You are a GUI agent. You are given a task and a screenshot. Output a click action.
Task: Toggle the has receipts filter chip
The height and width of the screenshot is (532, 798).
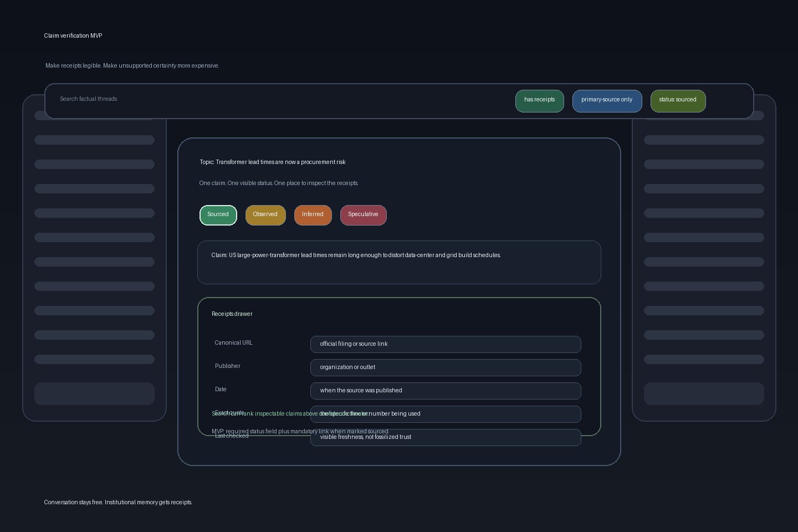[539, 101]
